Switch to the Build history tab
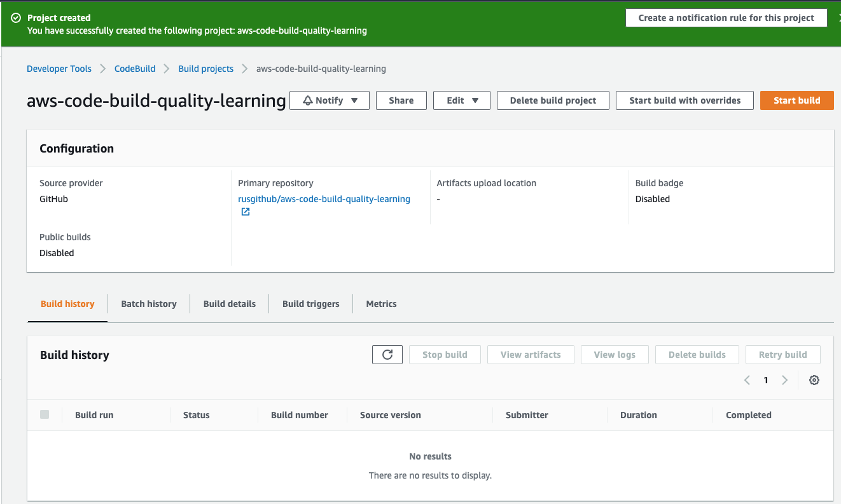 coord(67,304)
